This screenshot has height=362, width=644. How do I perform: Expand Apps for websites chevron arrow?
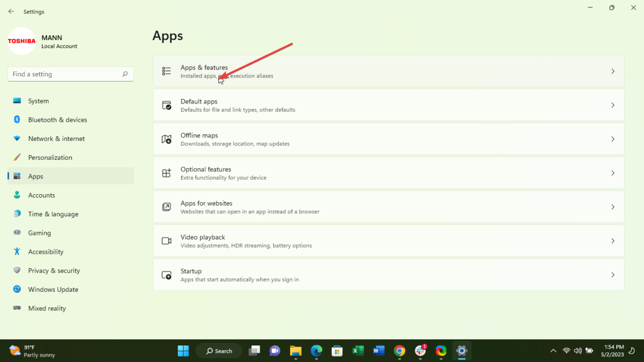(x=613, y=207)
